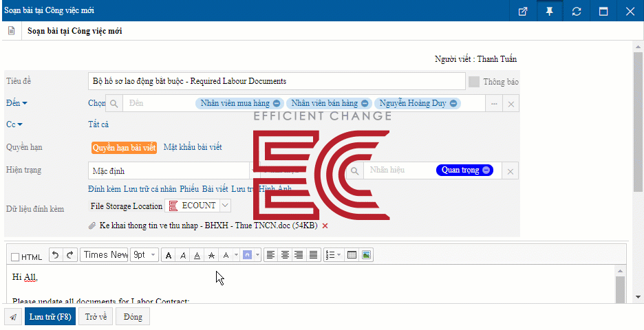This screenshot has width=644, height=330.
Task: Expand the Đến dropdown label
Action: [x=17, y=103]
